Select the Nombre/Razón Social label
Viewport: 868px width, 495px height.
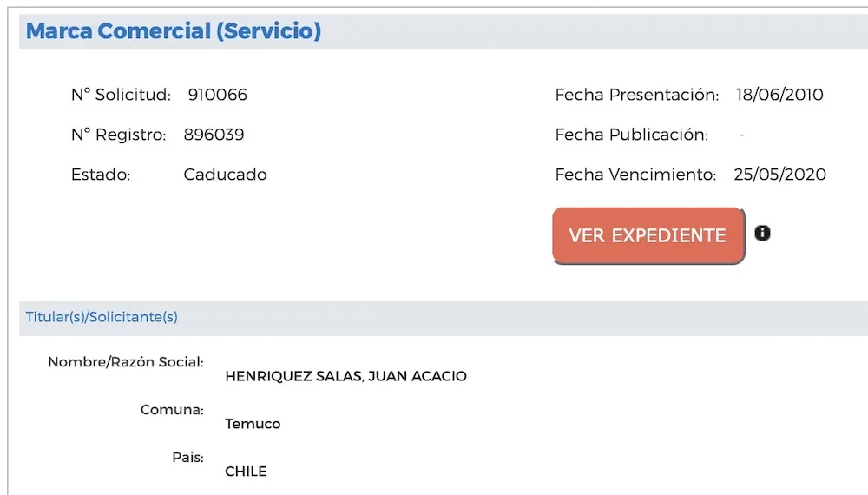126,361
